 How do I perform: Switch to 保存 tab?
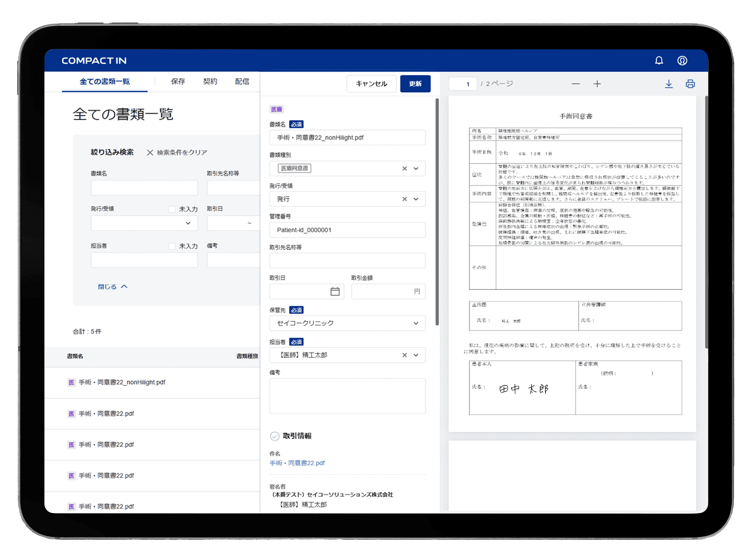click(x=178, y=81)
